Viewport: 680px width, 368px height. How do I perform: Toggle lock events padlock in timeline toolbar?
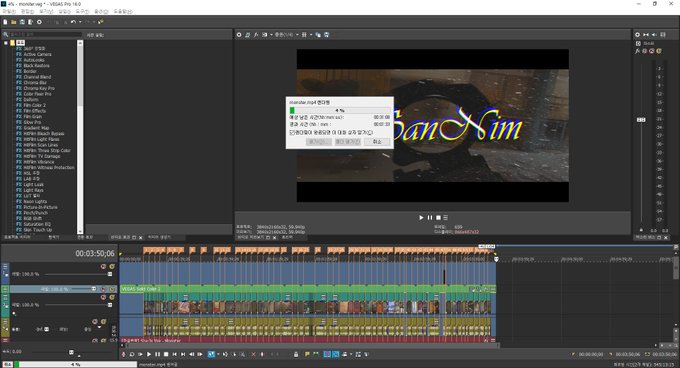coord(296,354)
